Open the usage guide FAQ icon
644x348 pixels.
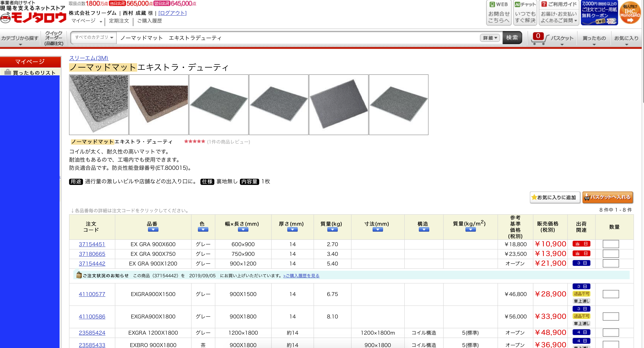(x=559, y=13)
